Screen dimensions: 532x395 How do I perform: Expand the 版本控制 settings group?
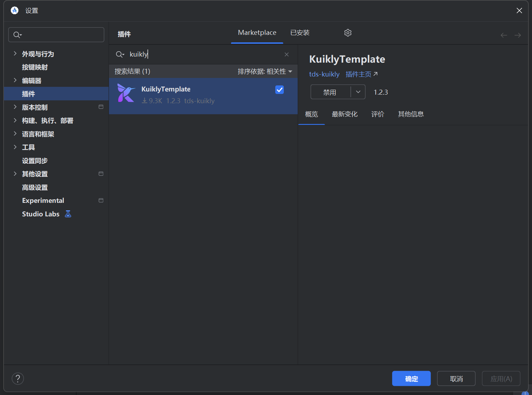pyautogui.click(x=15, y=107)
